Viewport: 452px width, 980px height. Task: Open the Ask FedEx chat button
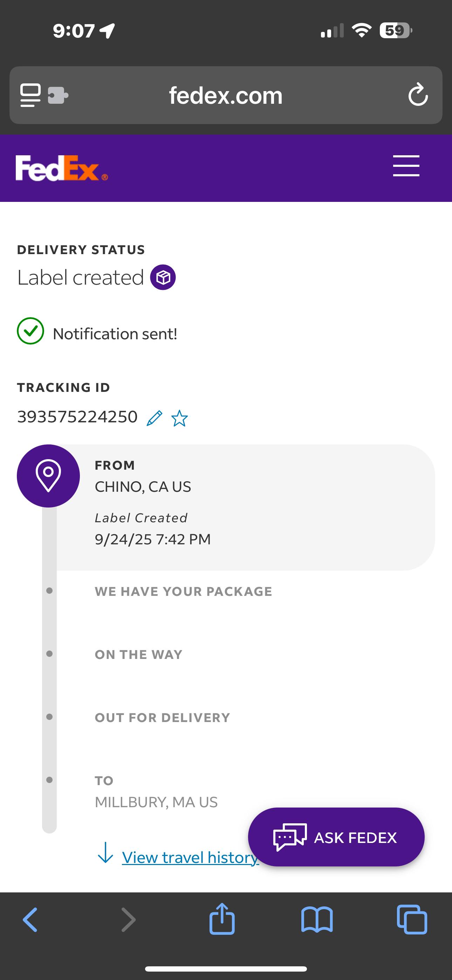[x=336, y=837]
